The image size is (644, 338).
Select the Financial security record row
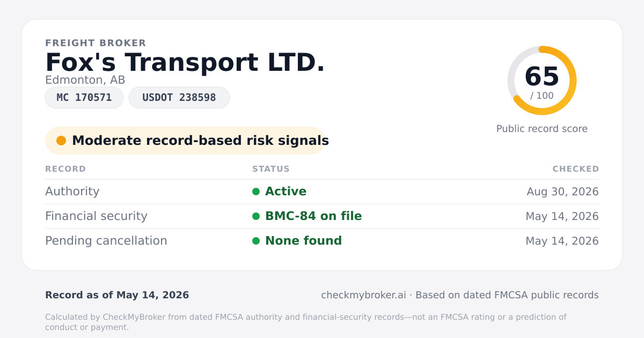pos(322,216)
